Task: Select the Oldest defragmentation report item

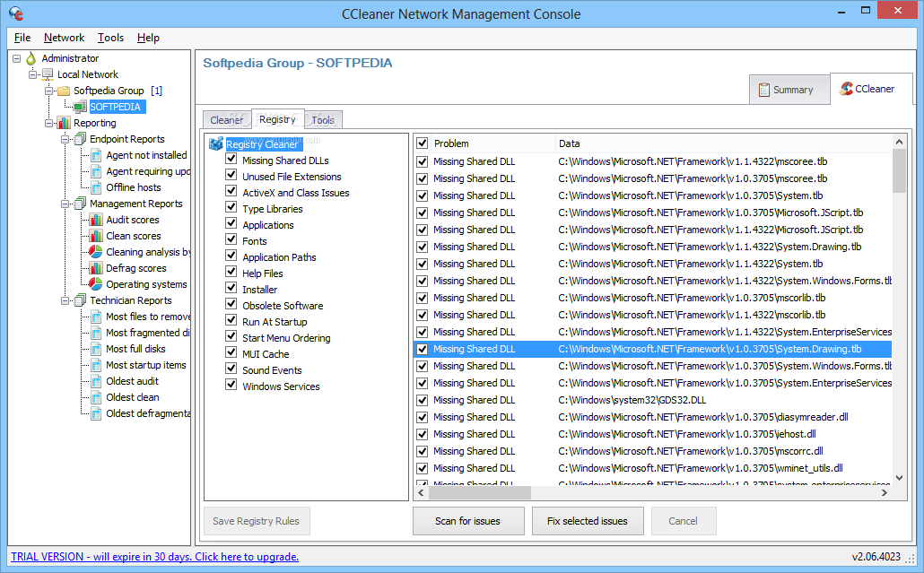Action: coord(148,413)
